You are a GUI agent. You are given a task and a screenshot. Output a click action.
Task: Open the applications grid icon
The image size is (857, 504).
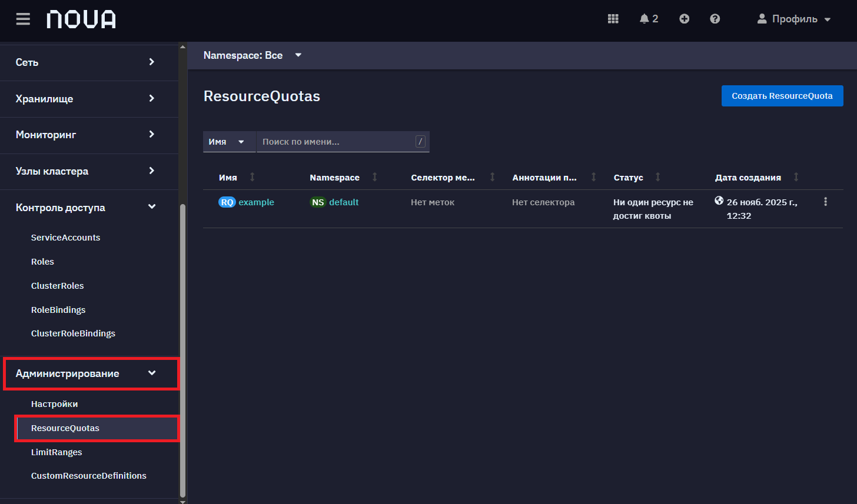coord(613,19)
